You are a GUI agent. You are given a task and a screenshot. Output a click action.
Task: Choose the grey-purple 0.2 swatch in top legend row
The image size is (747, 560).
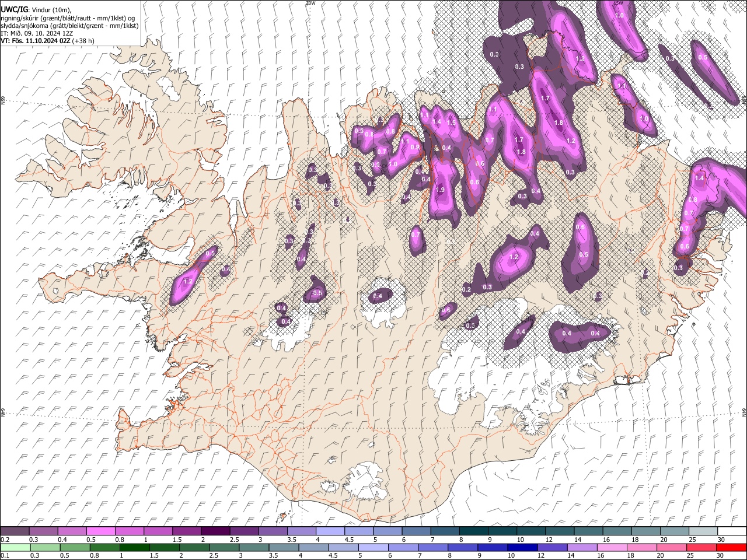[x=15, y=531]
